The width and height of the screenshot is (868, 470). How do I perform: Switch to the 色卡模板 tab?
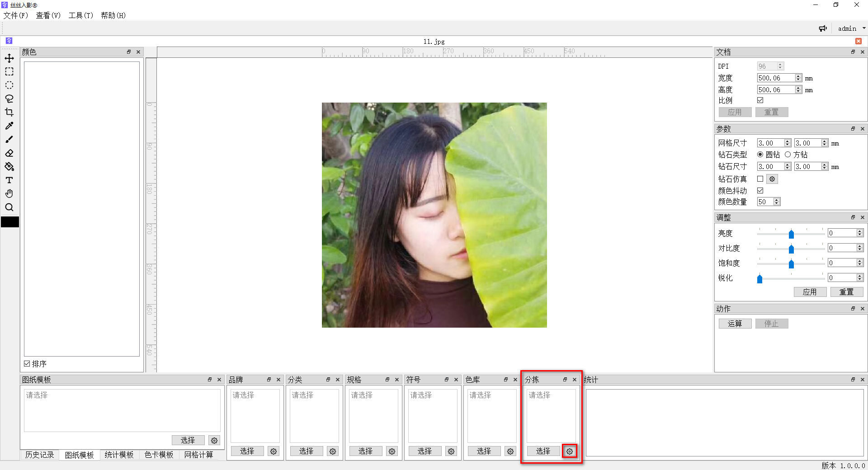(159, 455)
